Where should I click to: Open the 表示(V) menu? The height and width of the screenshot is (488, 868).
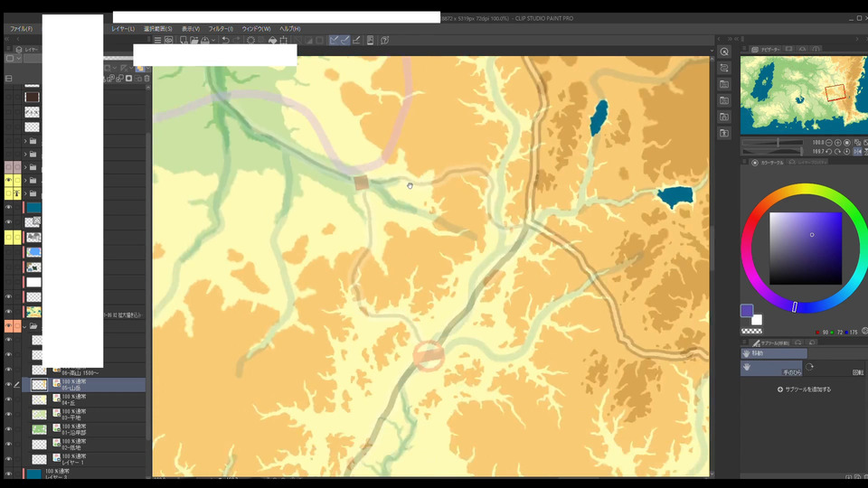191,29
